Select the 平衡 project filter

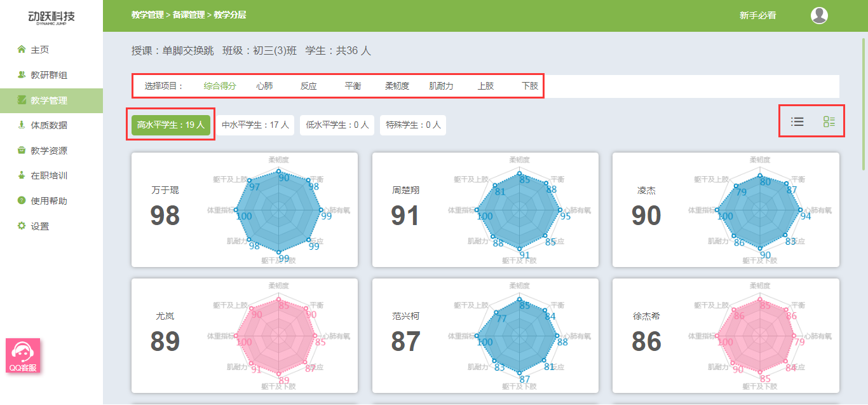pos(353,86)
